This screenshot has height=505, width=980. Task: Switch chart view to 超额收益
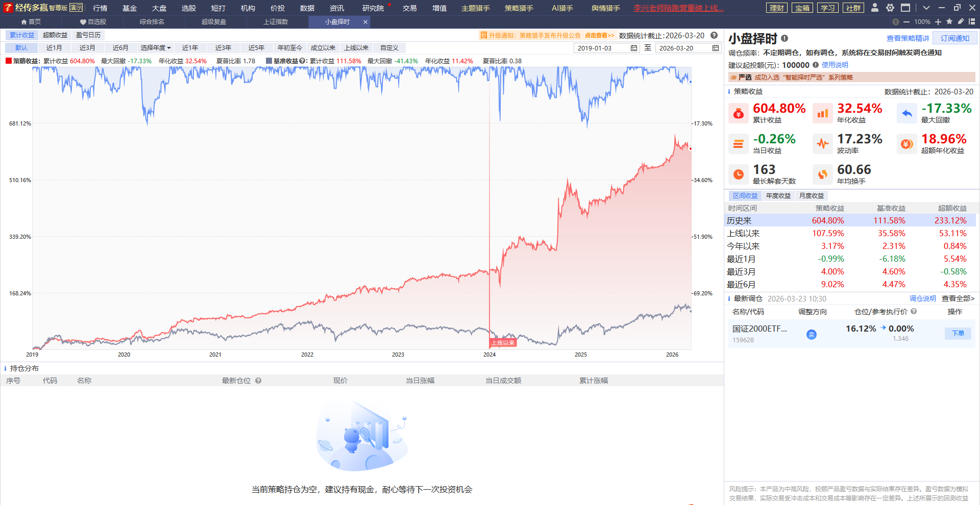tap(55, 35)
